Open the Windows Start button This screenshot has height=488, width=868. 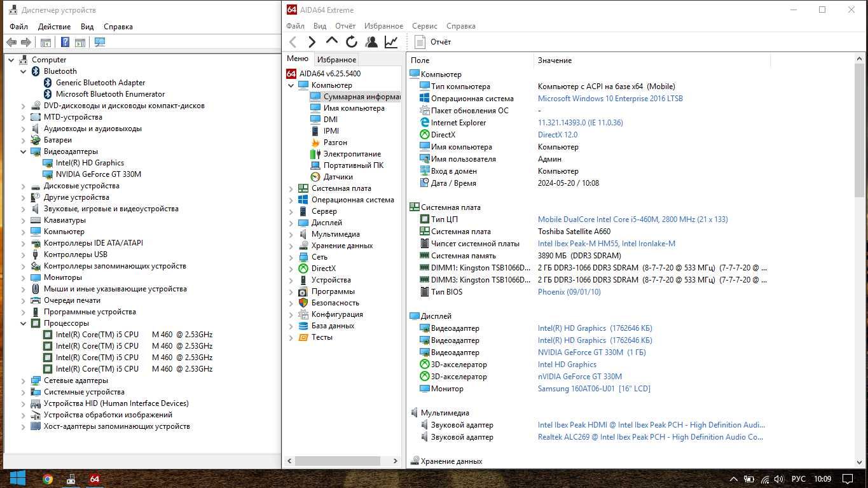17,478
